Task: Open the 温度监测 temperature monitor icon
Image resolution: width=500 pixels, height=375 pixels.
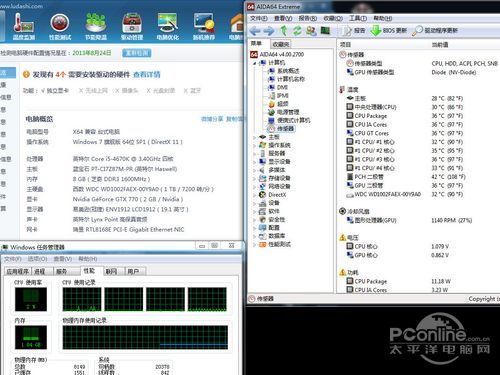Action: click(x=23, y=26)
